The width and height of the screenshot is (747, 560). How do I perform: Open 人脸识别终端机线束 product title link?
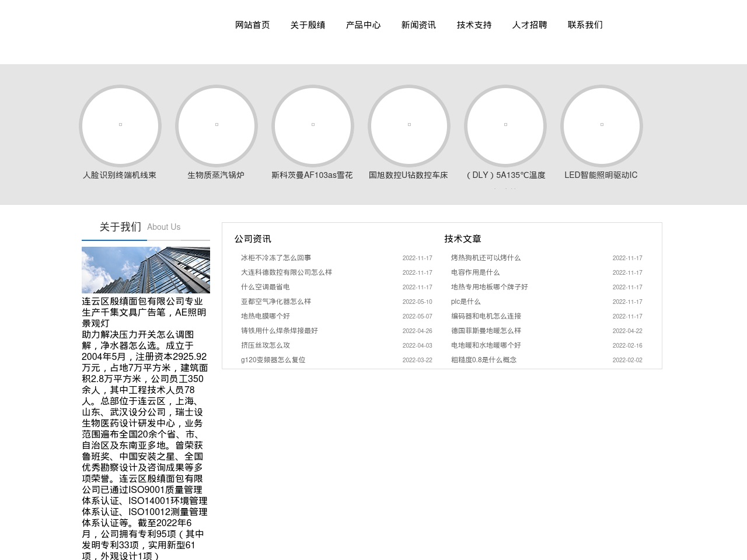[x=120, y=175]
